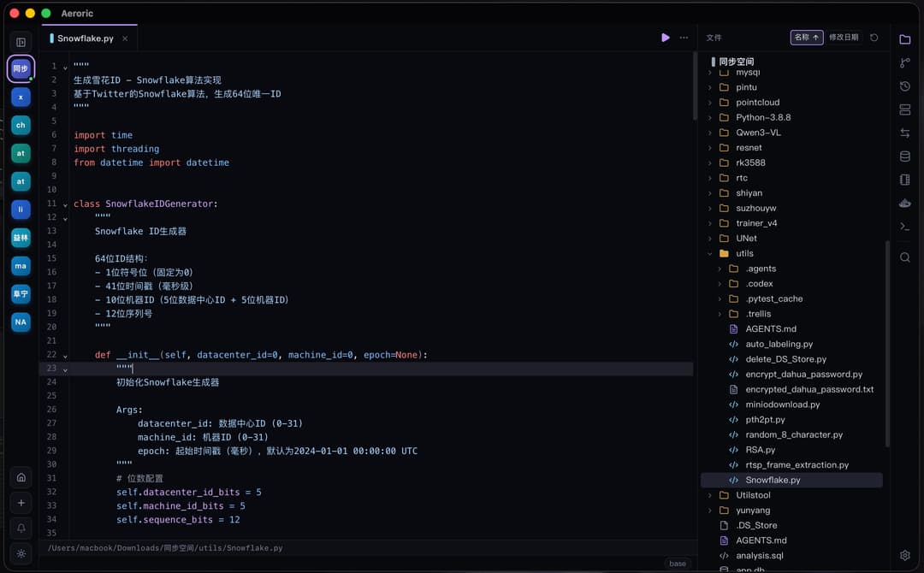This screenshot has height=573, width=924.
Task: Select Snowflake.py in the file tree
Action: pyautogui.click(x=792, y=480)
